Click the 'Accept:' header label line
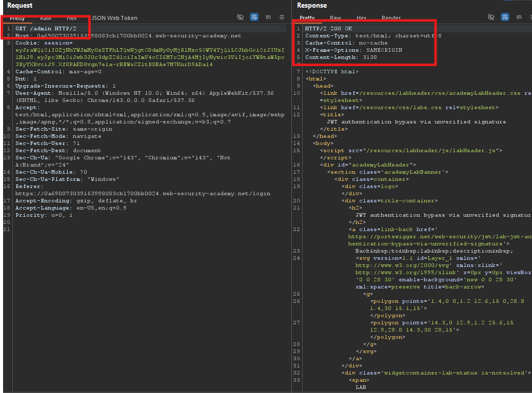The image size is (532, 393). [x=28, y=108]
